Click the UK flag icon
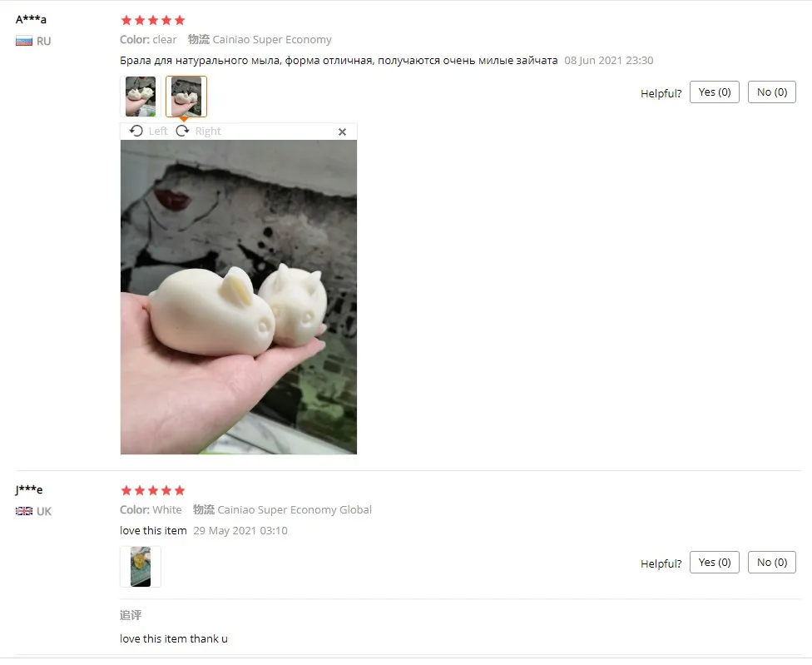Screen dimensions: 812x665 pyautogui.click(x=24, y=511)
